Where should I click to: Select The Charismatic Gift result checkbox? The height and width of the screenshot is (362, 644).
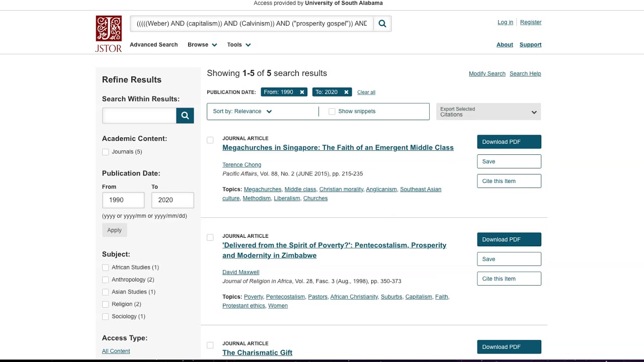210,345
